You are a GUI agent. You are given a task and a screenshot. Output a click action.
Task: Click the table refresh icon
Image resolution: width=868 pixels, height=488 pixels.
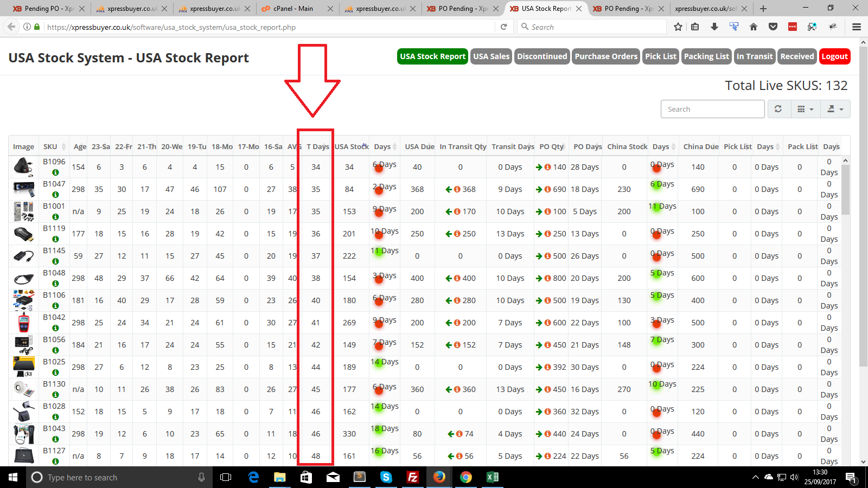tap(778, 109)
